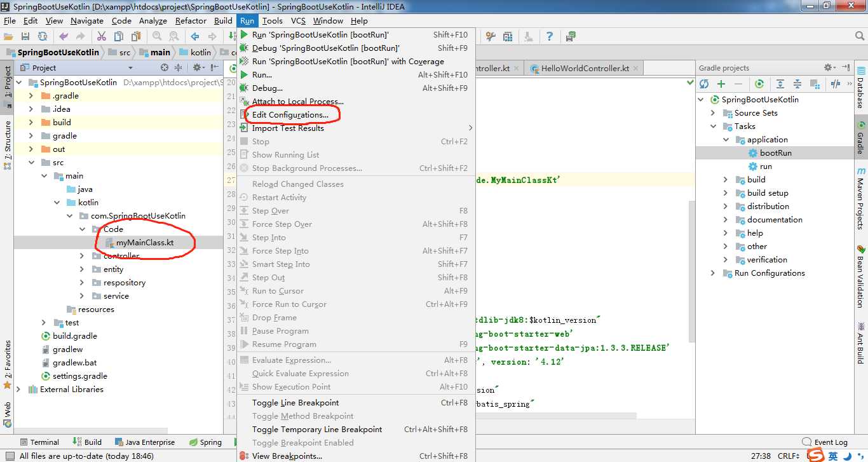Screen dimensions: 868x462
Task: Click Search Everywhere magnifier icon
Action: click(x=860, y=36)
